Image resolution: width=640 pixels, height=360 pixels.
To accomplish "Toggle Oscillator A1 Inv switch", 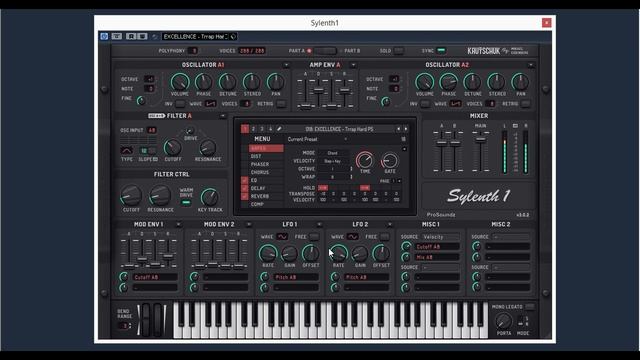I will (180, 104).
